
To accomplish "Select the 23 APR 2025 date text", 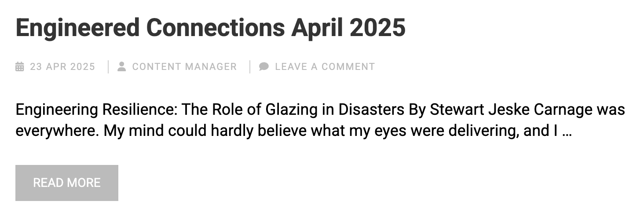I will [62, 67].
